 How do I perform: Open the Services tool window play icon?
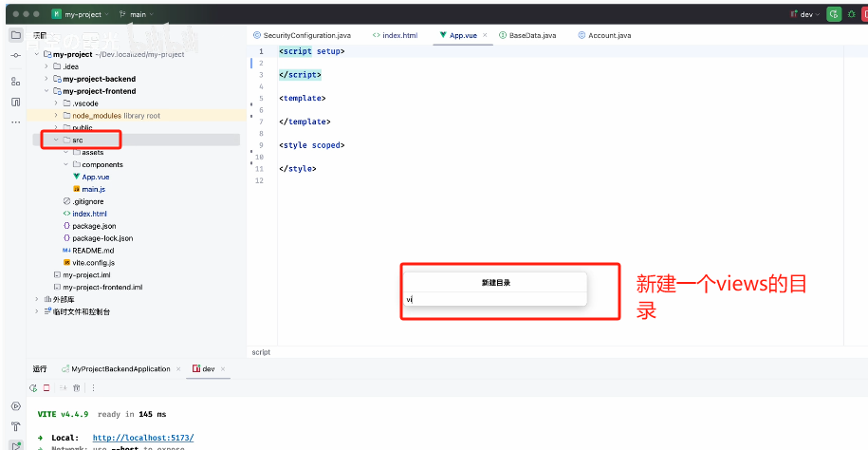15,406
